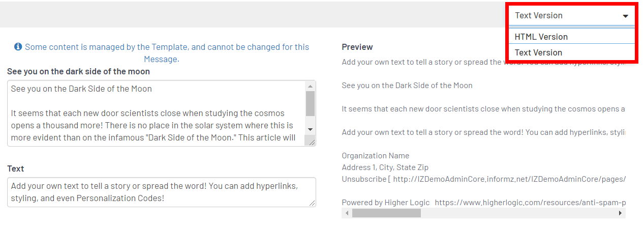The height and width of the screenshot is (225, 644).
Task: Click the higherlogic.com anti-spam link
Action: click(529, 203)
